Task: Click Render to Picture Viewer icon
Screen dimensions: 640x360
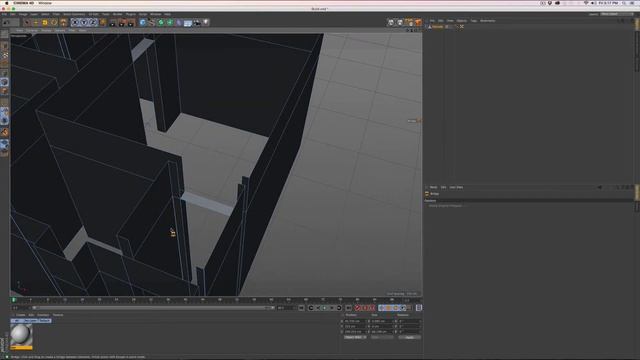Action: [122, 23]
